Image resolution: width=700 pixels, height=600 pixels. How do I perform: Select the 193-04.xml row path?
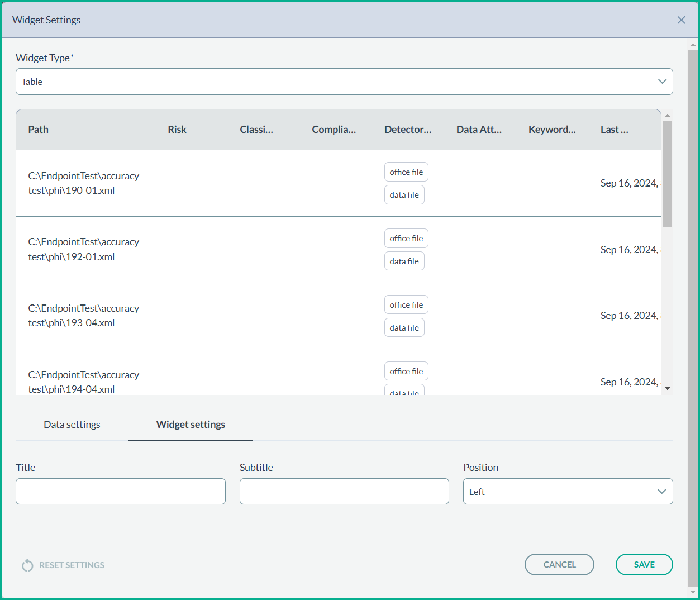84,316
